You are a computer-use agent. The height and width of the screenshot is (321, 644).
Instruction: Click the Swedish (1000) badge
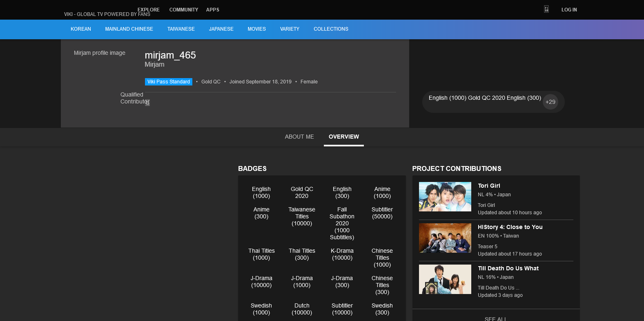pos(261,309)
